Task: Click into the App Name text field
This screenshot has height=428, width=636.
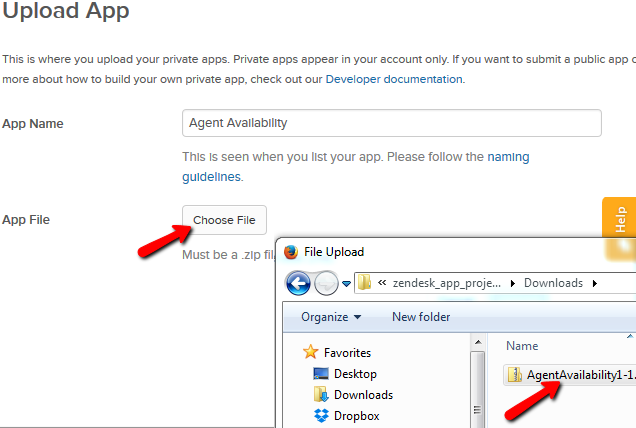Action: point(391,123)
